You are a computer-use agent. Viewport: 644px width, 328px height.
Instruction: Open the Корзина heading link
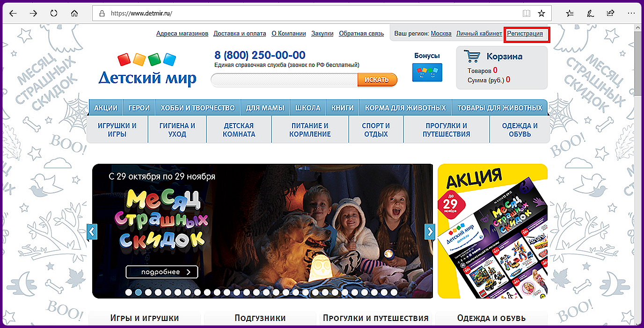(505, 57)
